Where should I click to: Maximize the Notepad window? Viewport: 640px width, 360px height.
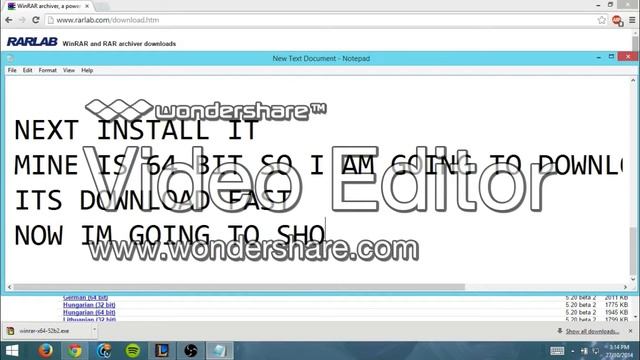pyautogui.click(x=611, y=57)
